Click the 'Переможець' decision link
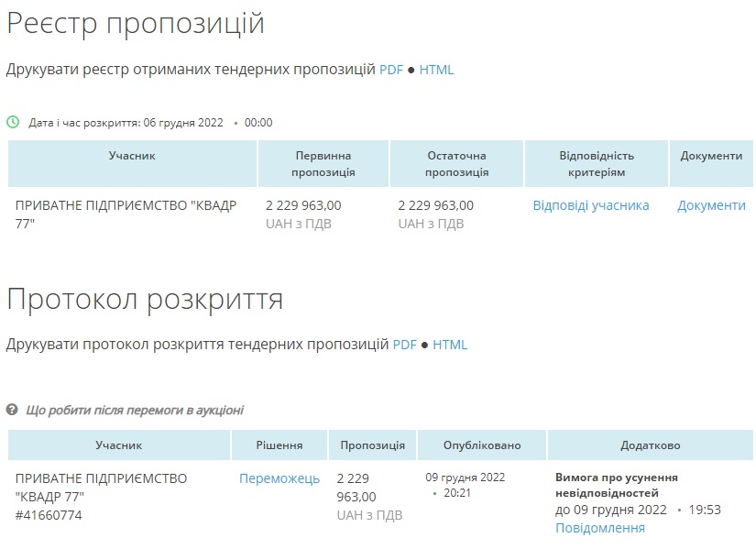 pos(279,478)
